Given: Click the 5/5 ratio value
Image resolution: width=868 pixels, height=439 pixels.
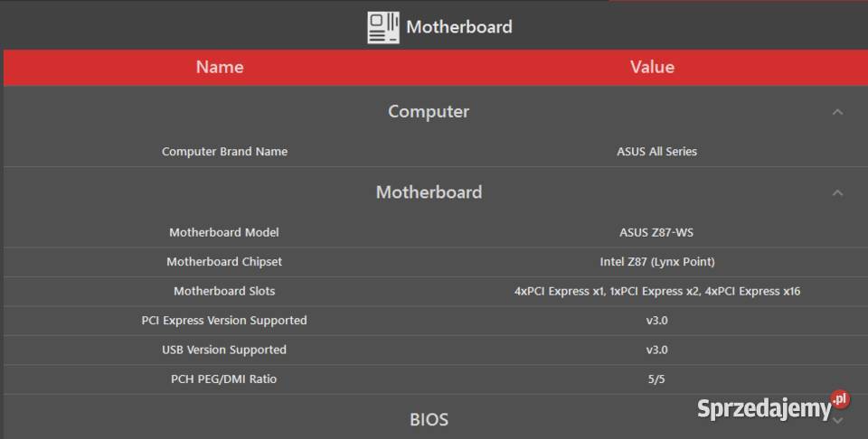Looking at the screenshot, I should point(656,379).
